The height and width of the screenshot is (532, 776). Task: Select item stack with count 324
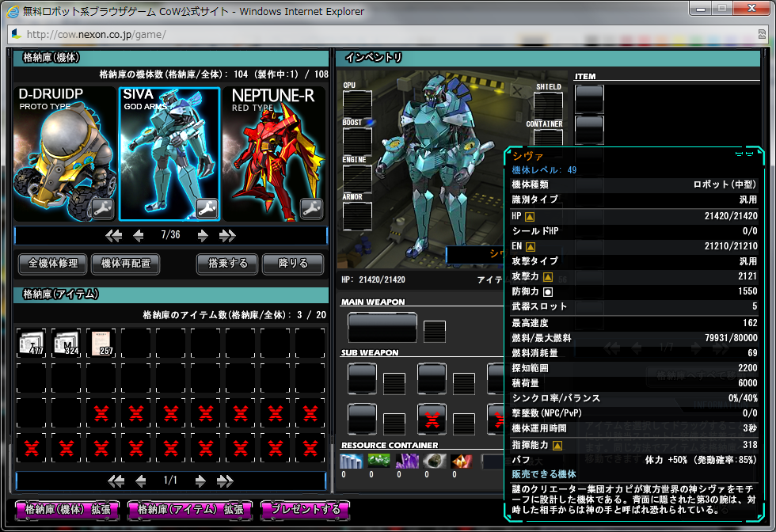point(67,343)
